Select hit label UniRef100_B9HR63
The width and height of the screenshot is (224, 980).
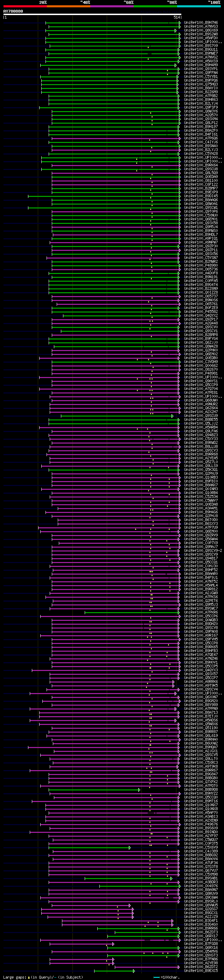click(x=201, y=100)
